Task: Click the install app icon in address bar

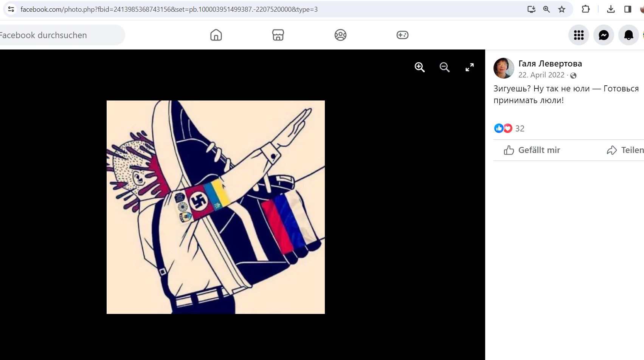Action: pos(531,9)
